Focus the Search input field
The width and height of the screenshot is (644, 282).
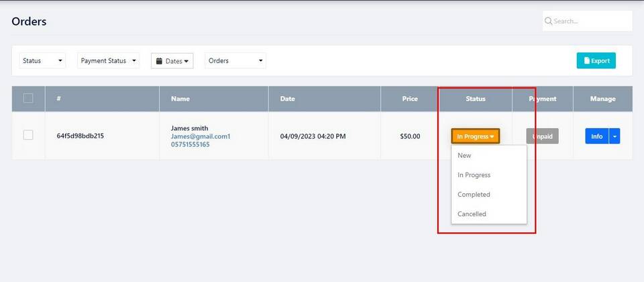point(588,21)
